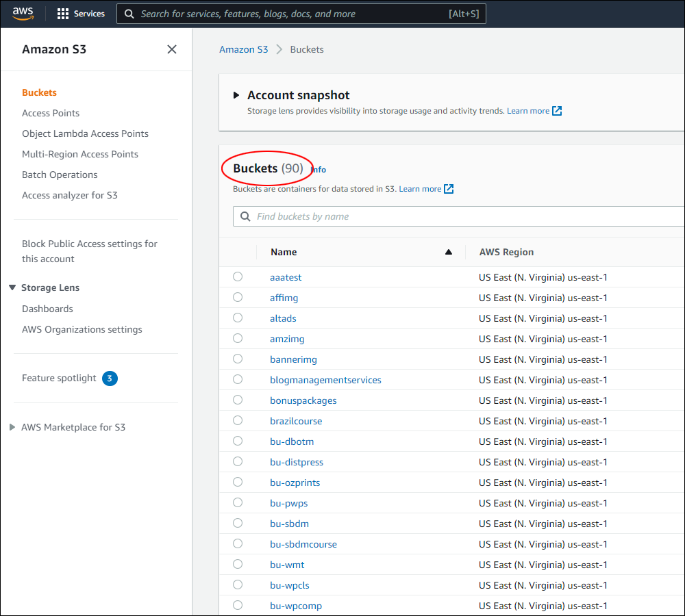Open the bu-wpcls bucket
Screen dimensions: 685x616
[x=290, y=585]
